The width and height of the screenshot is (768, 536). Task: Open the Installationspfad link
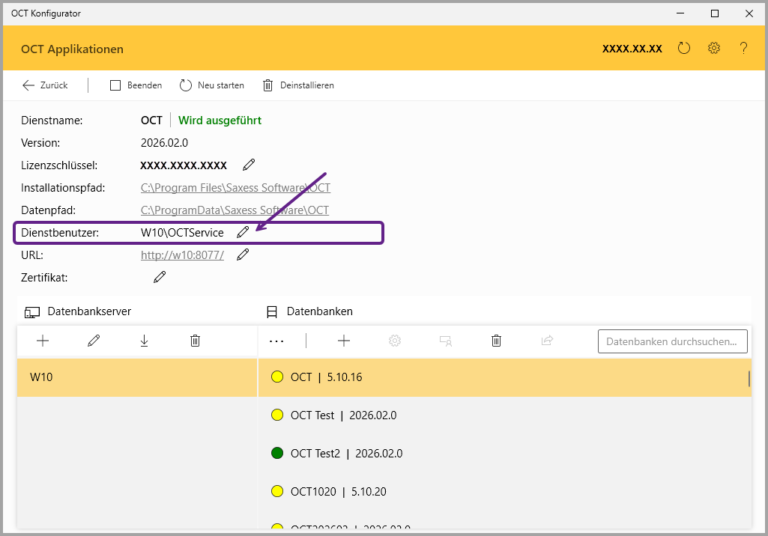(x=235, y=188)
